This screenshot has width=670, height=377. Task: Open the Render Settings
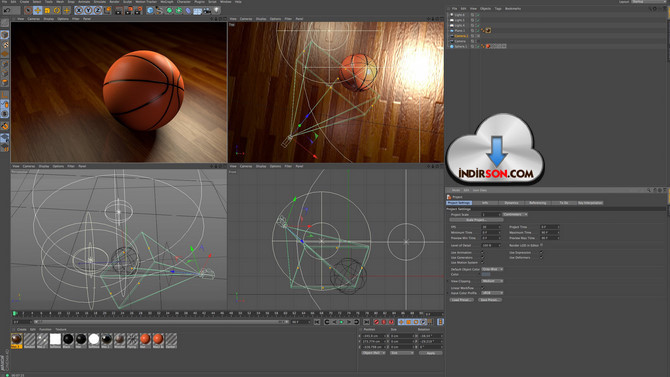[x=138, y=10]
